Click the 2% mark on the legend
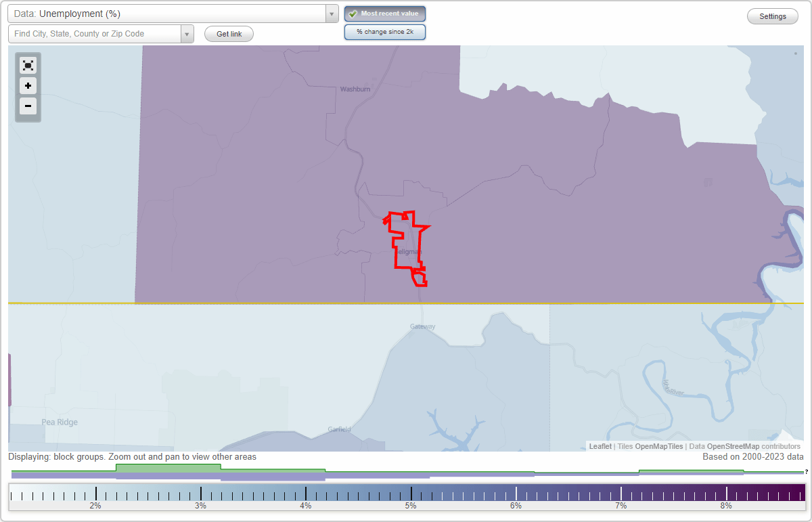This screenshot has height=522, width=812. coord(95,506)
